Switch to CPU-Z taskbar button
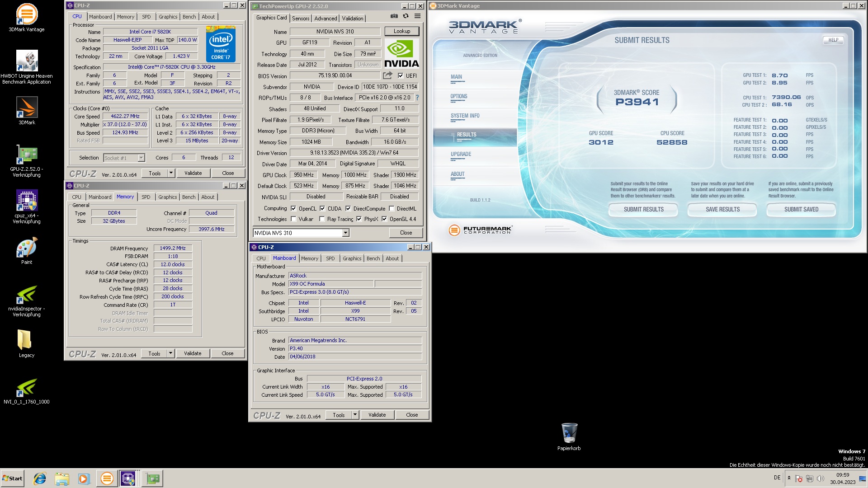868x488 pixels. [x=128, y=479]
